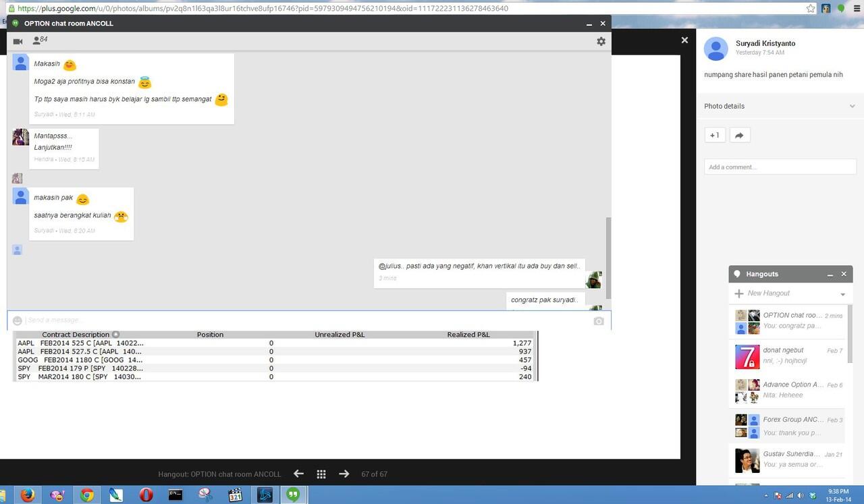Click the '@julius.. pasti ada yang negatif' message
The image size is (864, 504).
pos(479,273)
